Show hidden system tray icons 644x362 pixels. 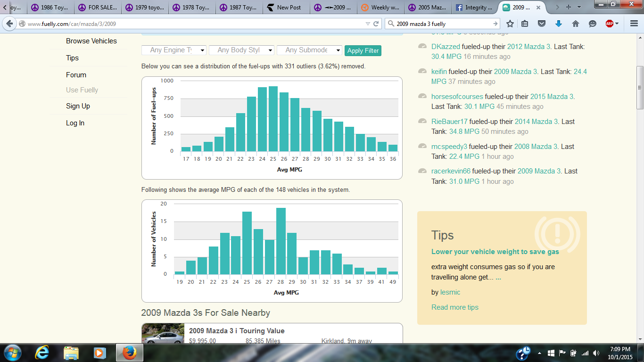pos(539,353)
